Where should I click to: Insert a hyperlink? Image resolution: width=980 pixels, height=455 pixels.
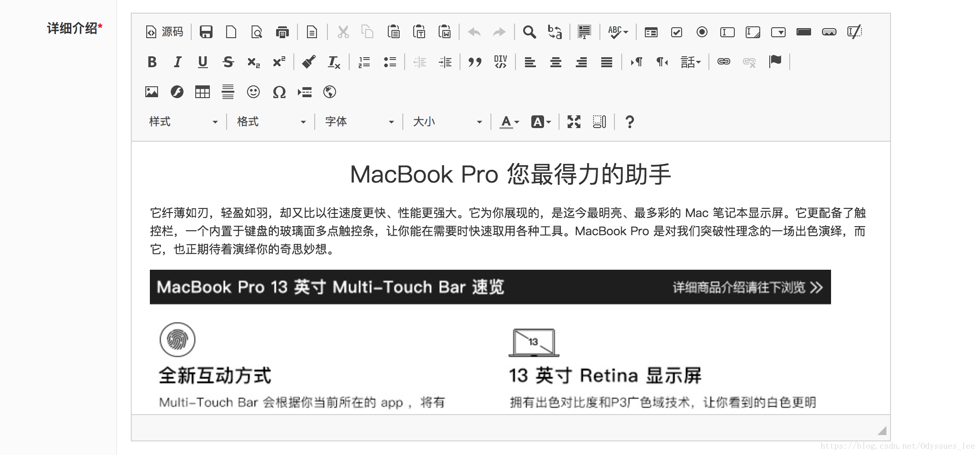[x=724, y=62]
